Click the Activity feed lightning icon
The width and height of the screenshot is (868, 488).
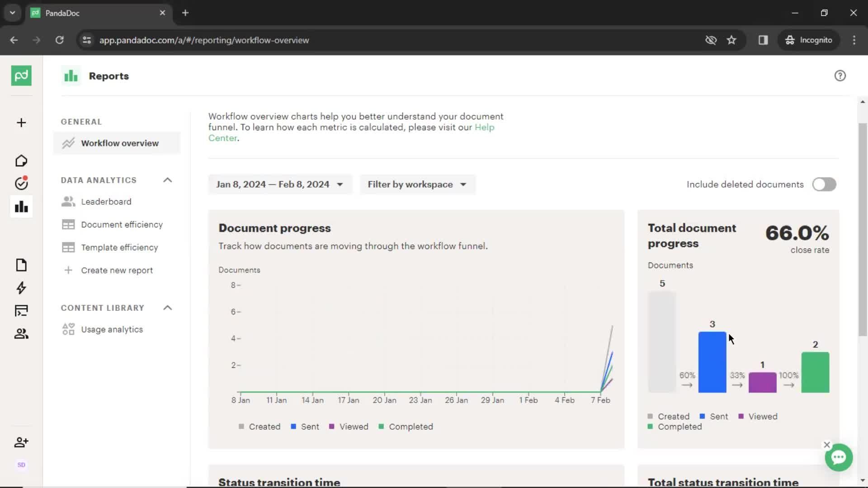pos(21,288)
